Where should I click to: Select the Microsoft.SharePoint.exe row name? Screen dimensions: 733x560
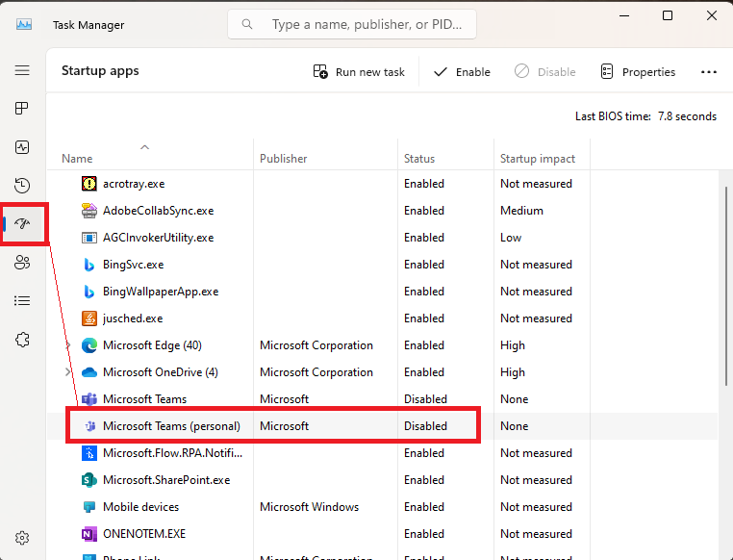[166, 480]
